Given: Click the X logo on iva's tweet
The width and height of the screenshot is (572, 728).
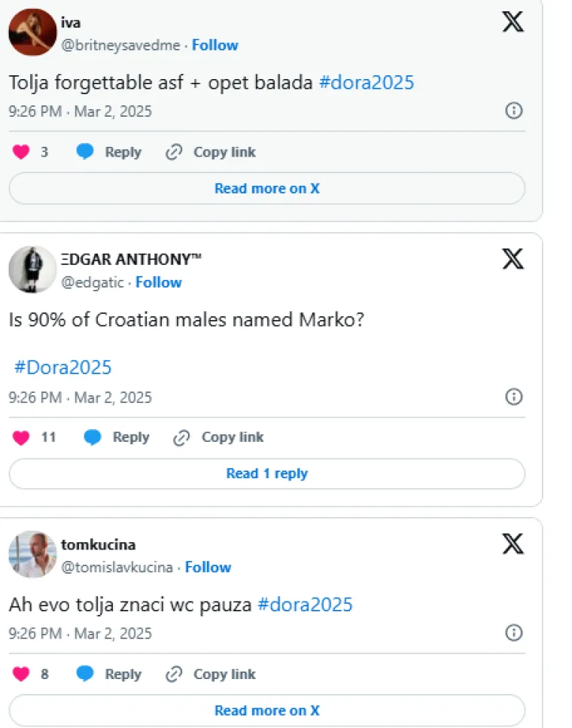Looking at the screenshot, I should click(513, 22).
